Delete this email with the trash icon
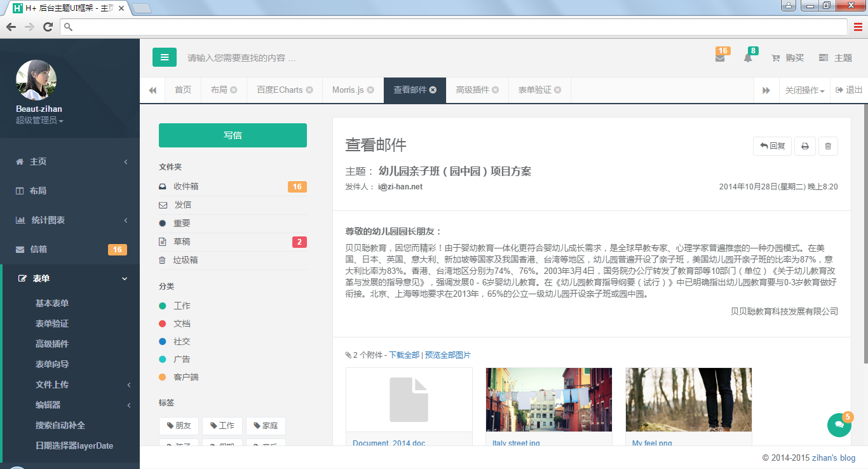Viewport: 868px width, 469px height. pyautogui.click(x=828, y=146)
